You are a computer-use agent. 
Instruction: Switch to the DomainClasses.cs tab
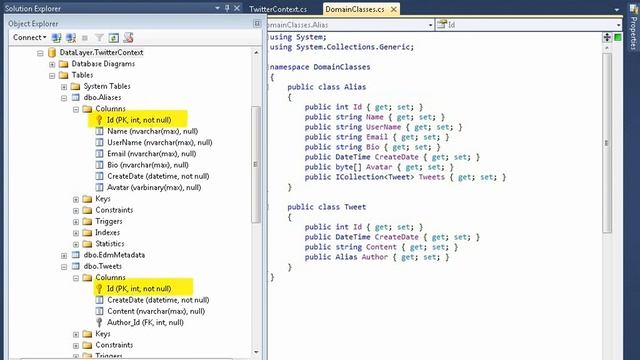[355, 9]
